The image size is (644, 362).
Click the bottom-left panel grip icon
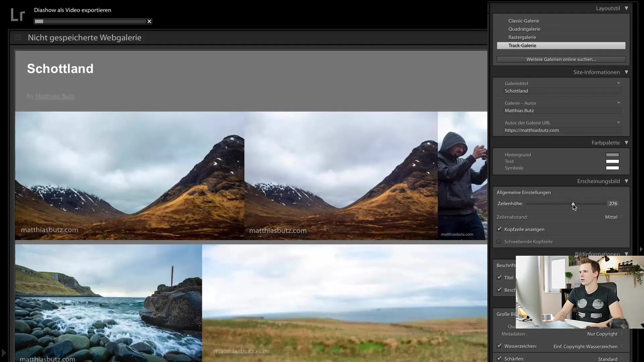[x=4, y=353]
